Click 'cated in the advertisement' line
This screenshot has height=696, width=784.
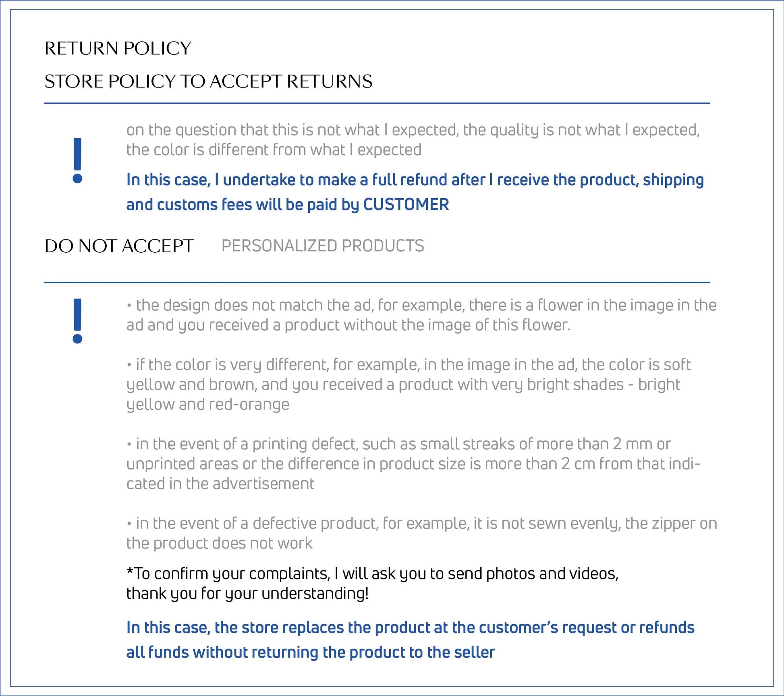[x=220, y=484]
